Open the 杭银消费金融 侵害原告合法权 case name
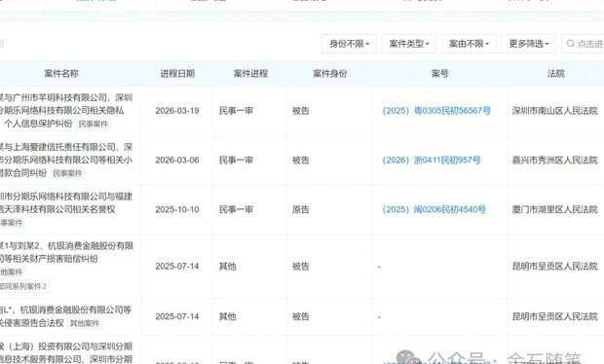This screenshot has height=364, width=604. coord(66,316)
